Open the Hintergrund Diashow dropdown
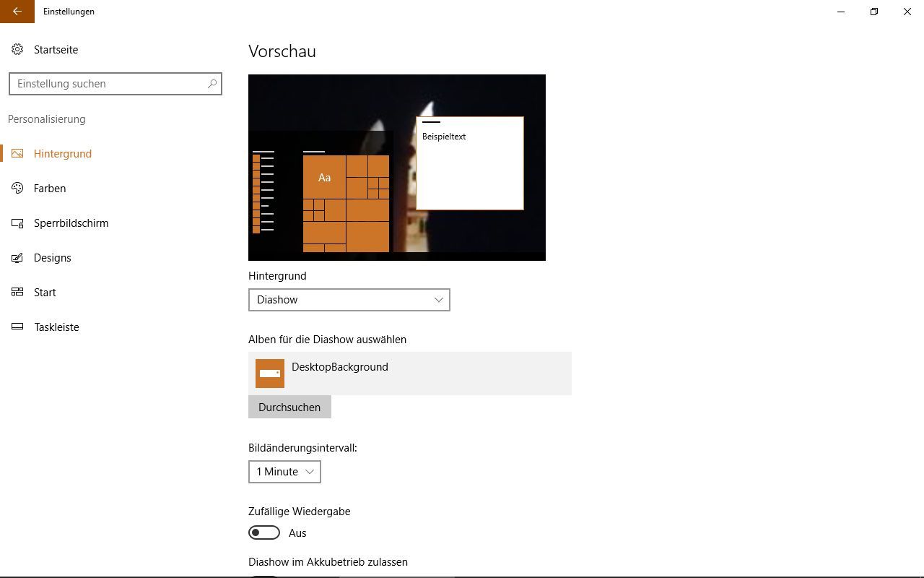This screenshot has height=578, width=924. coord(349,300)
